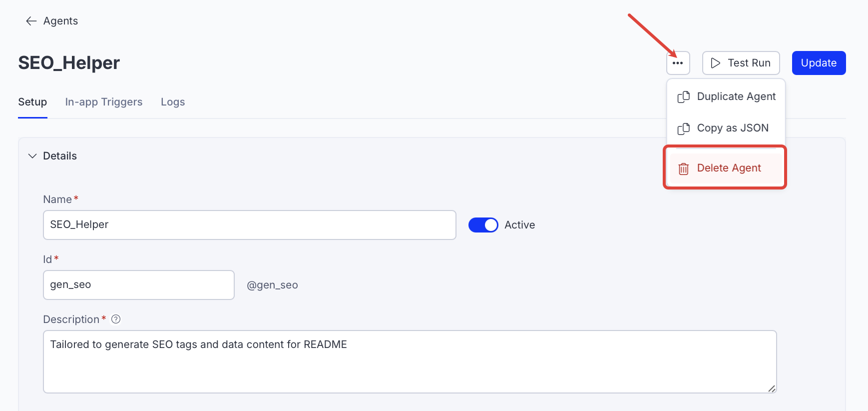Switch to the Setup tab
The image size is (868, 411).
tap(32, 102)
